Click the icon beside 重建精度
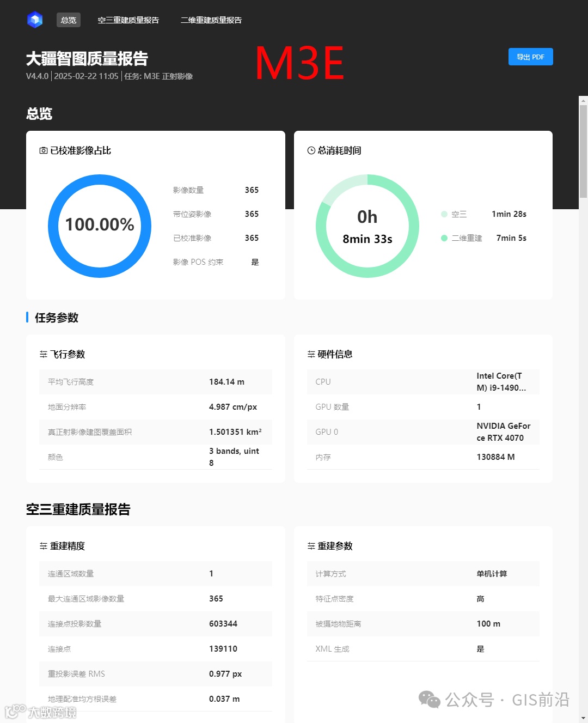The image size is (588, 723). pyautogui.click(x=44, y=545)
